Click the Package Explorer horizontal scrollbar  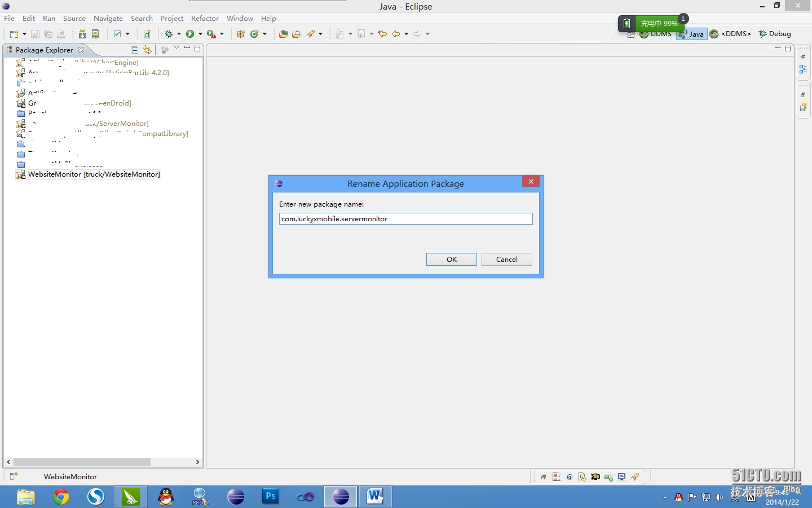coord(82,462)
